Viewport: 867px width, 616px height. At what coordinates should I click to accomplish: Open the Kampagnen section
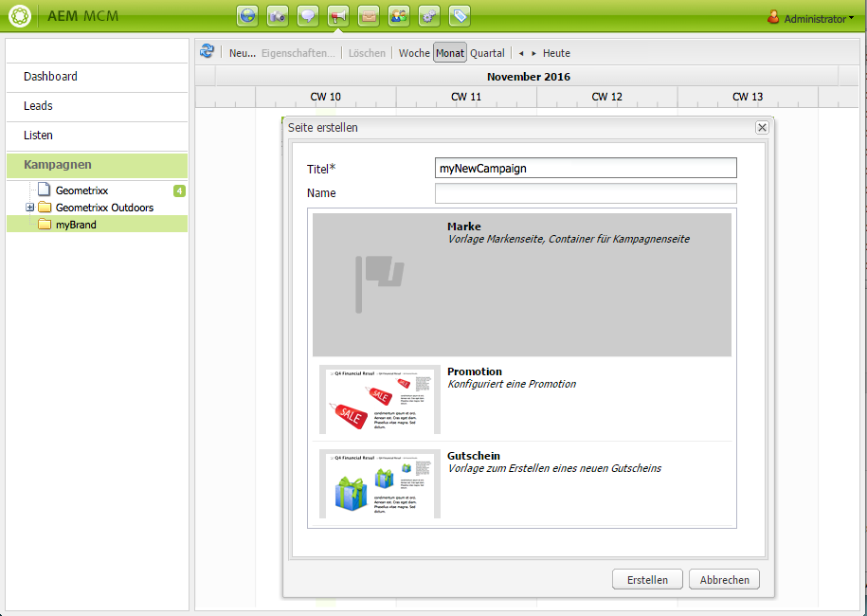point(98,165)
